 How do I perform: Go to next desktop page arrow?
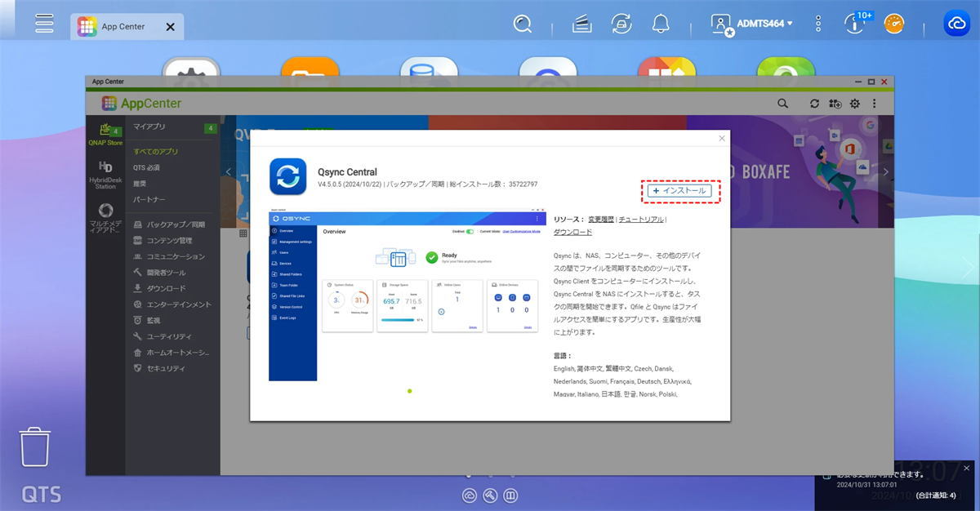point(969,268)
